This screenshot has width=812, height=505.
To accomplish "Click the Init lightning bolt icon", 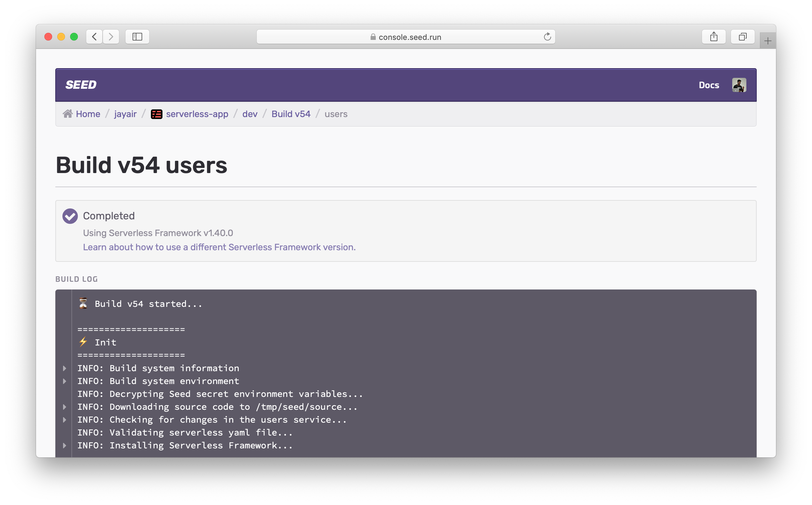I will pyautogui.click(x=81, y=342).
